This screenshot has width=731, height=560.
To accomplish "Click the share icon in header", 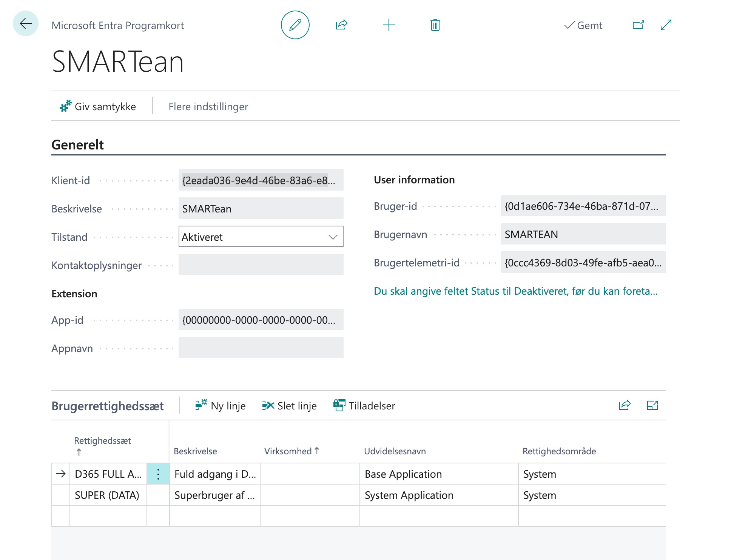I will click(341, 25).
